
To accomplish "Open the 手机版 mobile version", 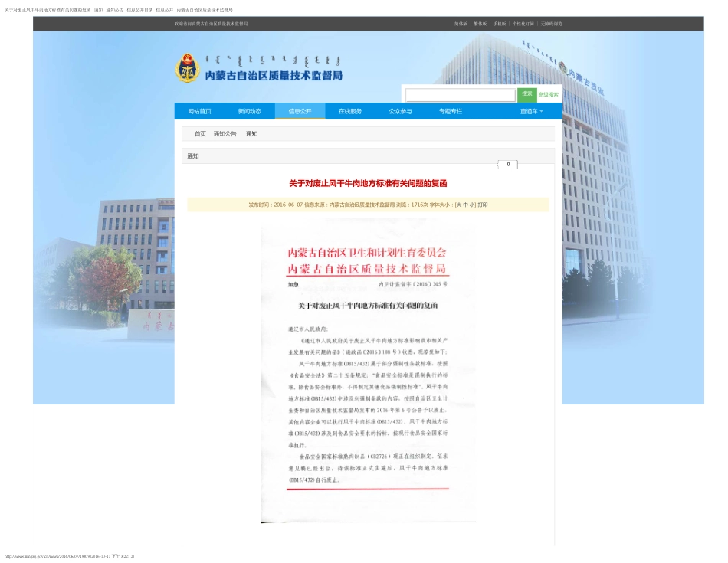I will click(x=500, y=24).
